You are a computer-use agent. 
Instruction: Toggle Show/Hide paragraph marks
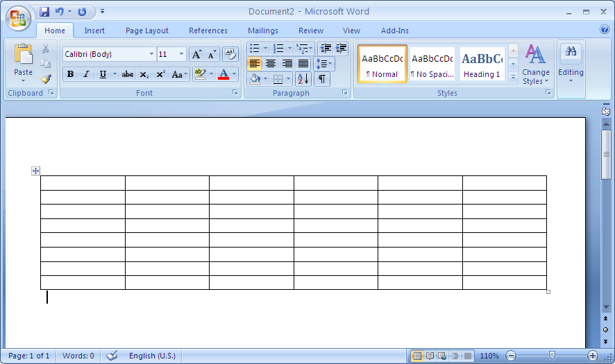322,79
